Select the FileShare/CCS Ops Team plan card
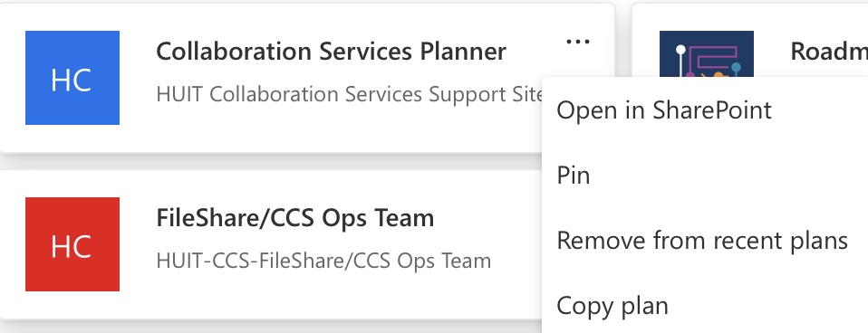Screen dimensions: 868x333 [271, 244]
